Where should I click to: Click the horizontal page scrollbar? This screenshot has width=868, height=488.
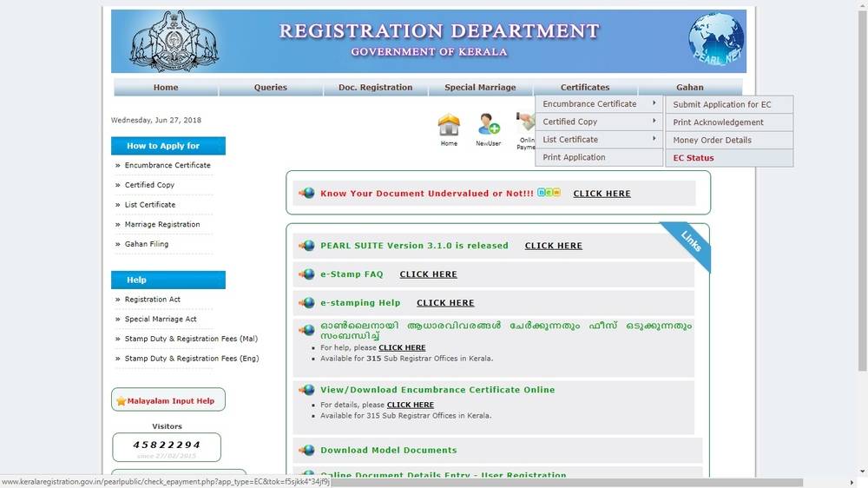tap(568, 483)
